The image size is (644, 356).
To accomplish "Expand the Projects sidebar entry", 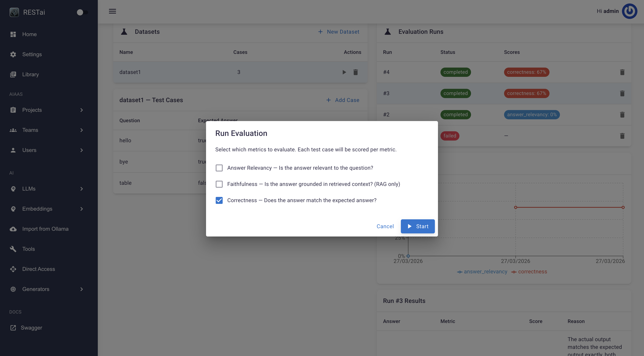I will click(x=32, y=110).
